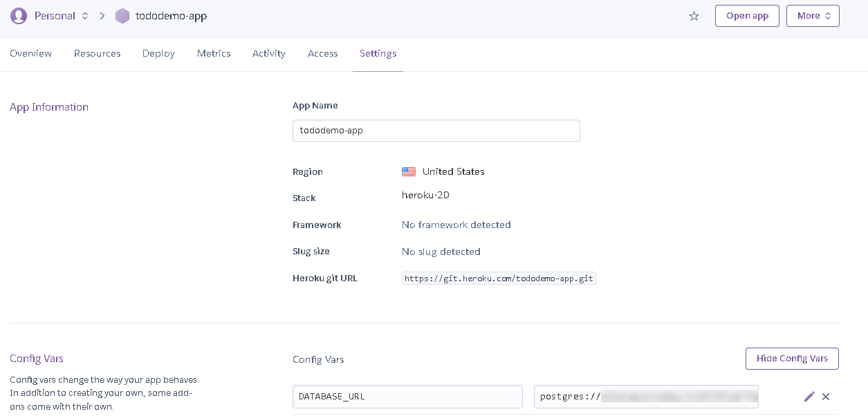868x416 pixels.
Task: Select the Activity tab
Action: [269, 53]
